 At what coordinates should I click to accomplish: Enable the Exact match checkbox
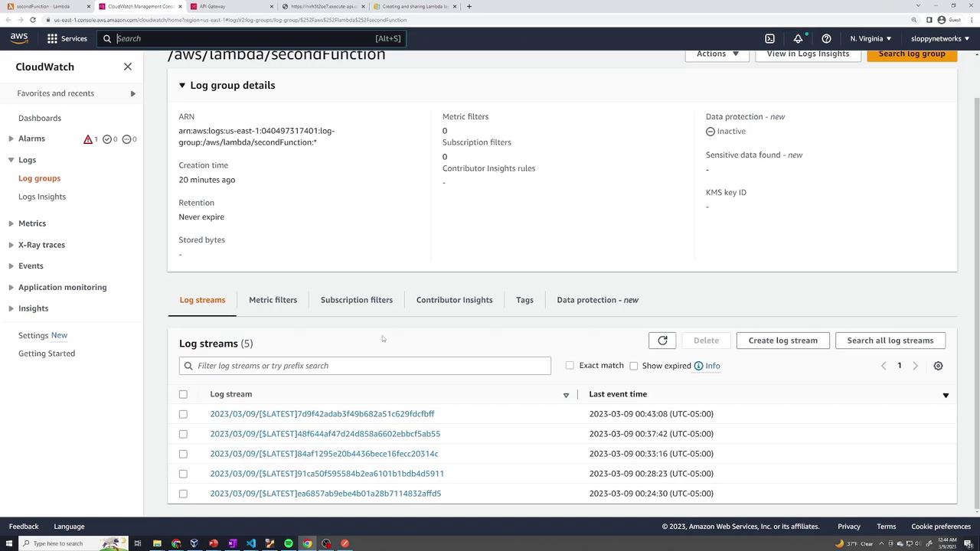point(570,366)
